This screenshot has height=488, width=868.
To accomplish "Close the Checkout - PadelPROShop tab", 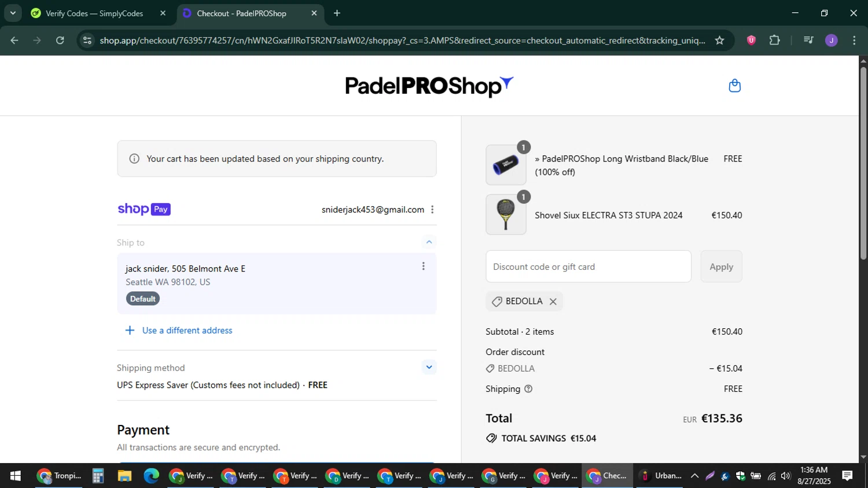I will 314,13.
